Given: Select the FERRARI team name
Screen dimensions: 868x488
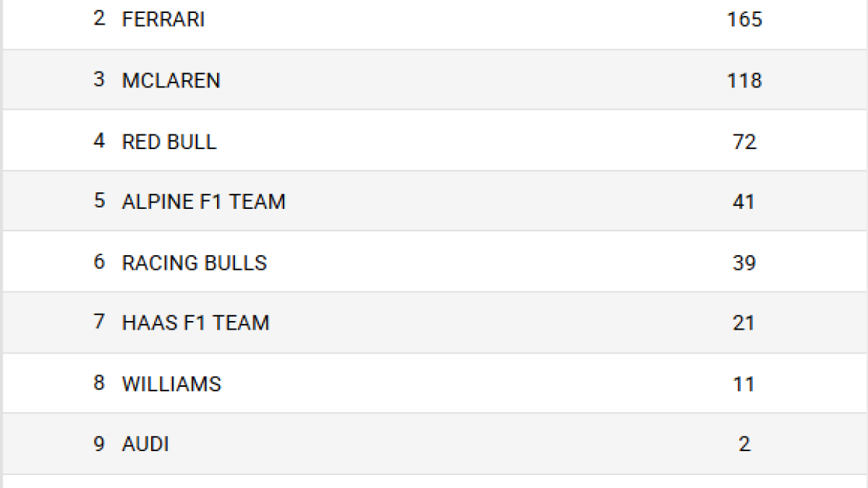Looking at the screenshot, I should pos(163,20).
